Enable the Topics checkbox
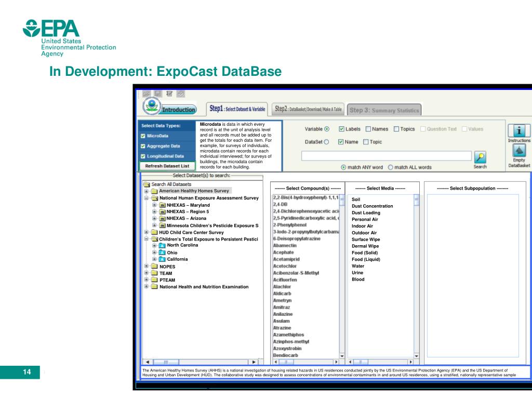532x399 pixels. (x=396, y=129)
